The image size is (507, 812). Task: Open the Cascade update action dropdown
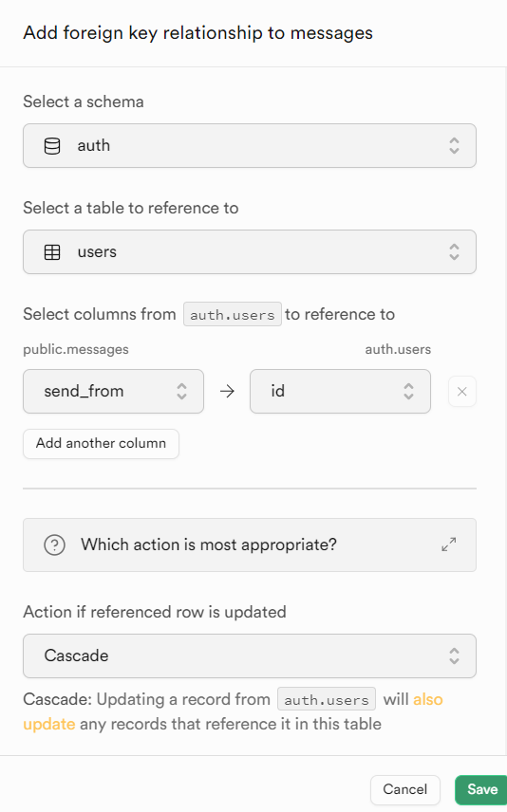pyautogui.click(x=250, y=655)
